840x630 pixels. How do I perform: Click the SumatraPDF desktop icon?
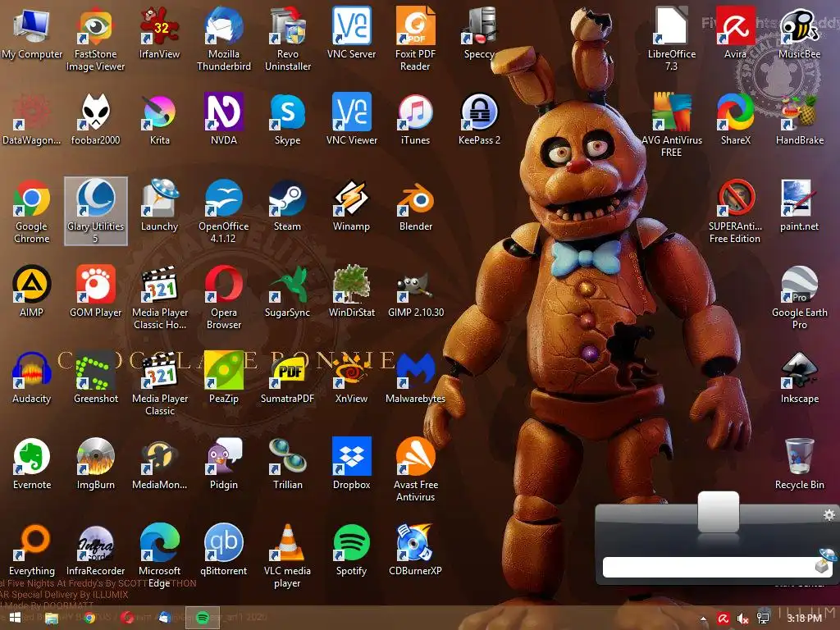287,379
